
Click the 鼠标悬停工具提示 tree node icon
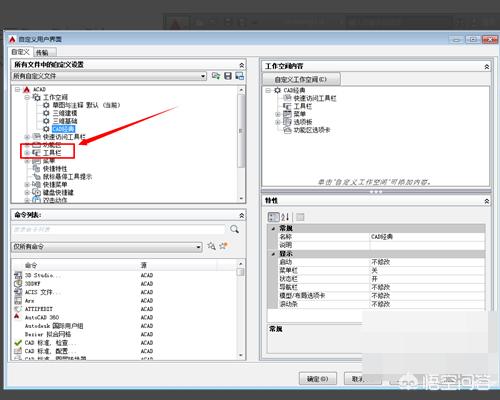coord(36,177)
